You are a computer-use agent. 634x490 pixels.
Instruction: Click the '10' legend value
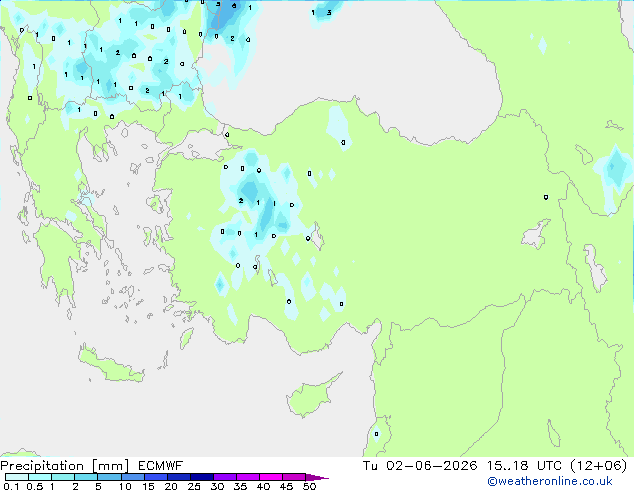click(x=125, y=486)
